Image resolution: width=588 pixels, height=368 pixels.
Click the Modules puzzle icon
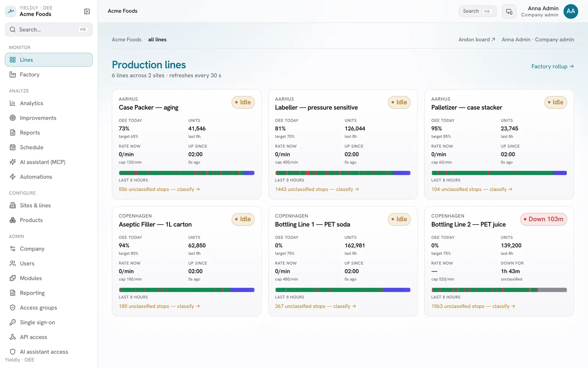tap(12, 278)
